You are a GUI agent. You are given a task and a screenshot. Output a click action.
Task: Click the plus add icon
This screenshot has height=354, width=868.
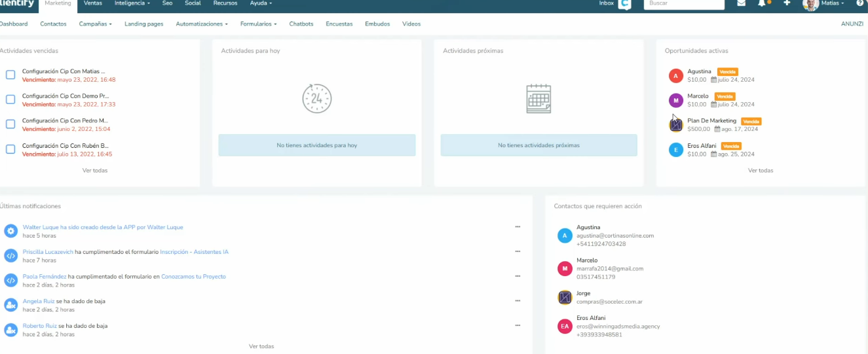[787, 3]
